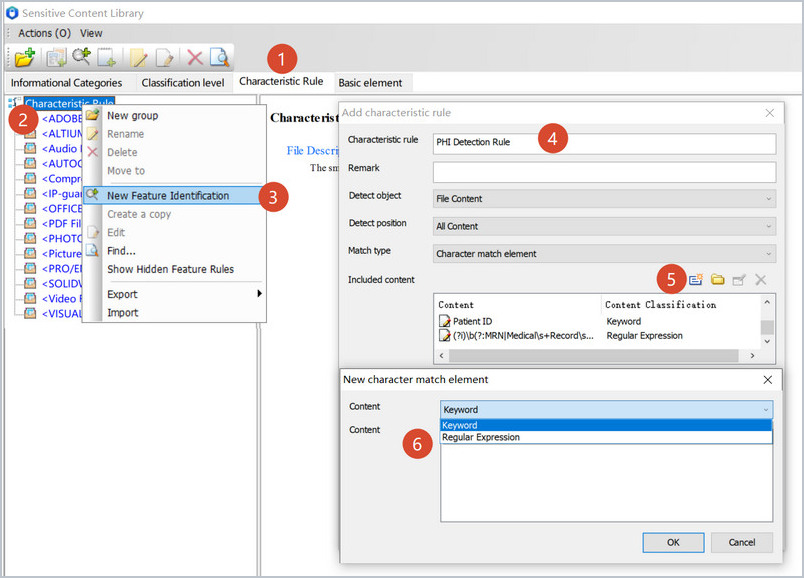This screenshot has width=804, height=578.
Task: Click the Remark input field
Action: click(604, 172)
